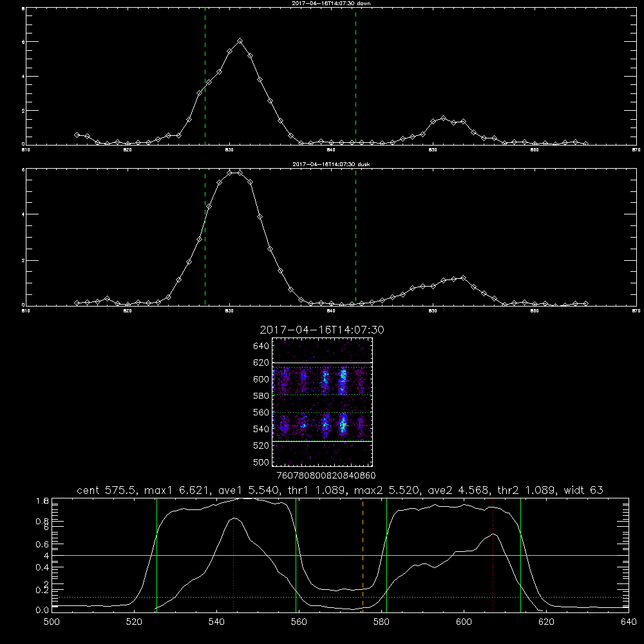Image resolution: width=644 pixels, height=644 pixels.
Task: Click the '520' y-axis label beside the spectral image
Action: 261,446
